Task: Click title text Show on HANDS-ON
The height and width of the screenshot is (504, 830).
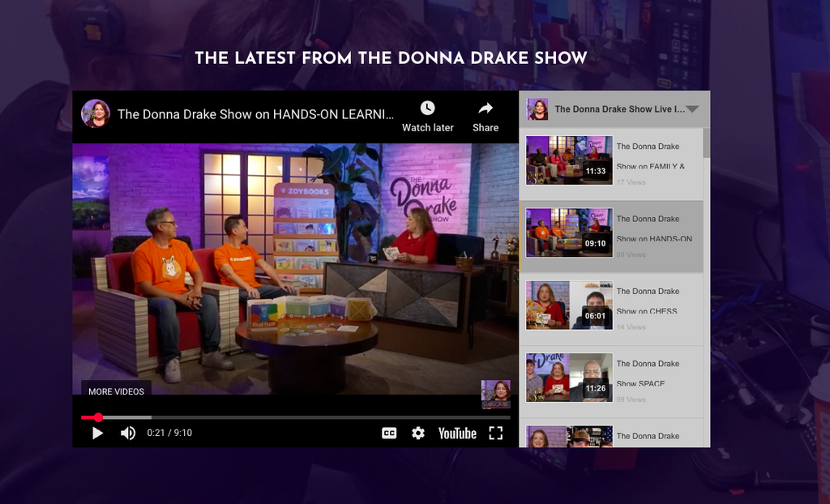Action: tap(654, 239)
